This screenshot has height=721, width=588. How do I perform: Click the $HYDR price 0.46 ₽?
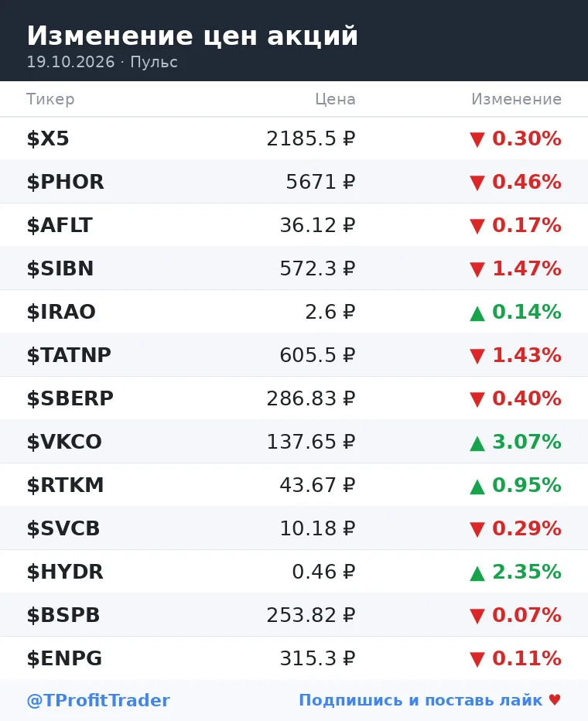point(323,572)
